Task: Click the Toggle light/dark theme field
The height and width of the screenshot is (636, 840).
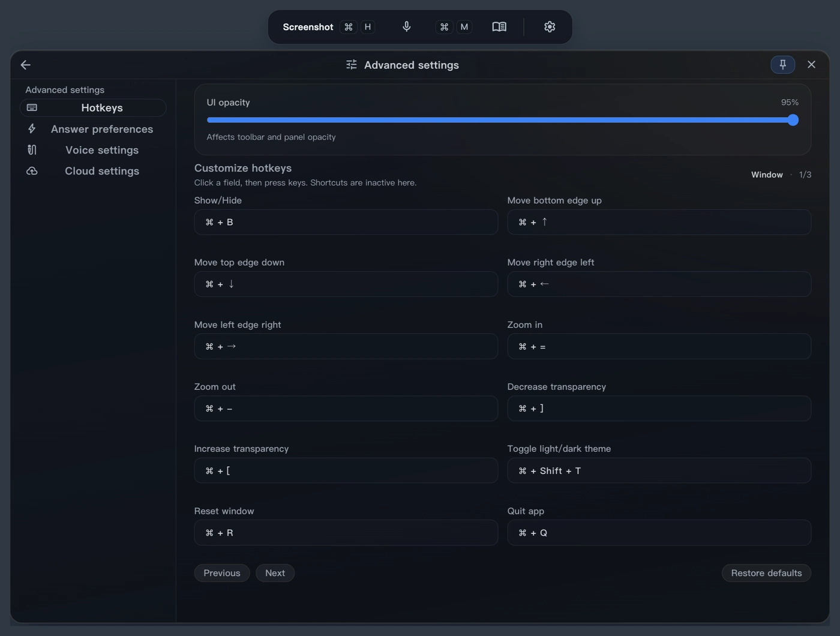Action: coord(659,470)
